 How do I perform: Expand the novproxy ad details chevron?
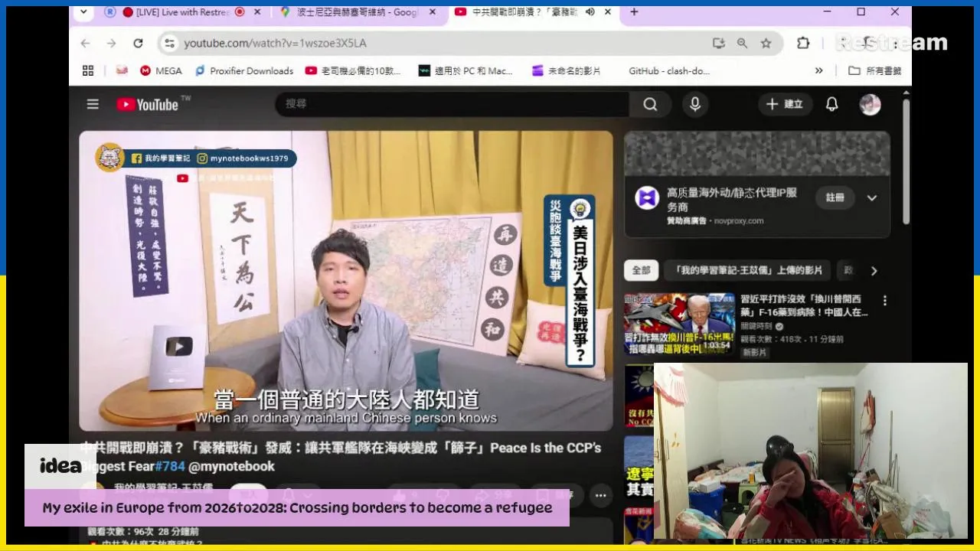click(x=871, y=197)
